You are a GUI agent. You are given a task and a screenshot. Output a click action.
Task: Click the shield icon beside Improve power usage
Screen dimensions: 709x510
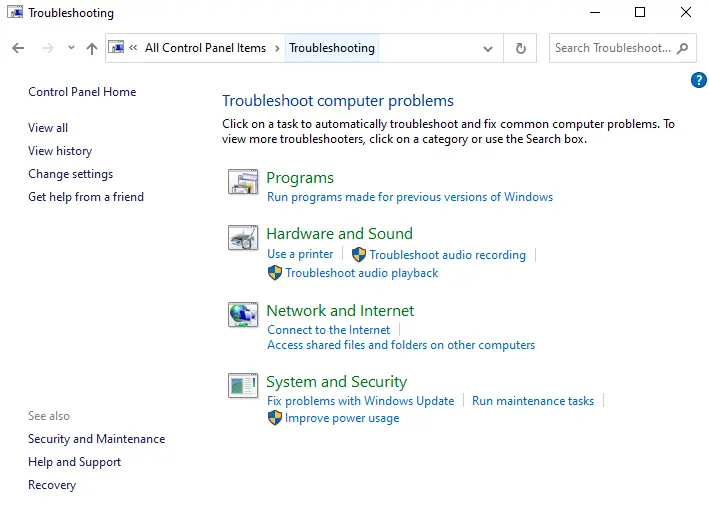pos(274,418)
